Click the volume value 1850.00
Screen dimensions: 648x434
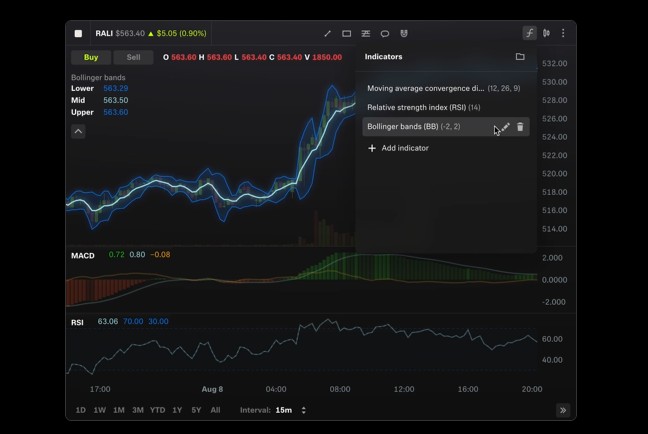(x=327, y=57)
